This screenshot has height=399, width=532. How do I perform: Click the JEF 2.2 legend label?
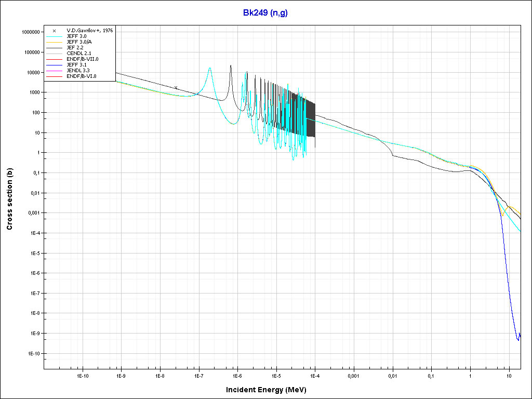point(75,48)
